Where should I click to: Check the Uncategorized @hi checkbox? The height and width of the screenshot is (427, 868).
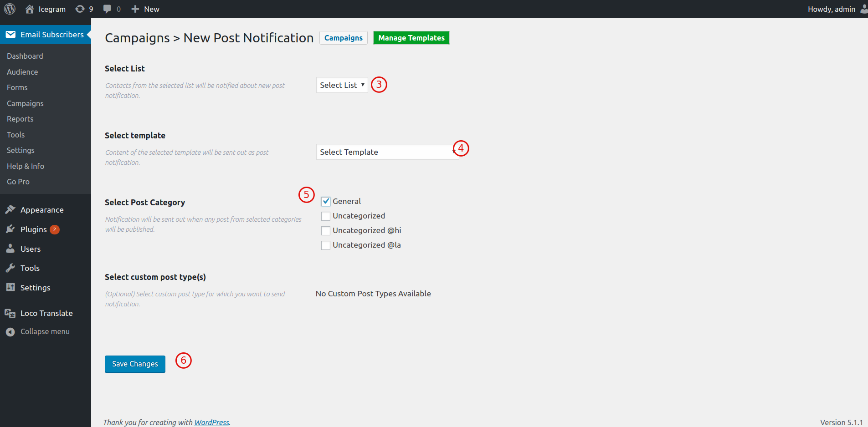coord(326,230)
